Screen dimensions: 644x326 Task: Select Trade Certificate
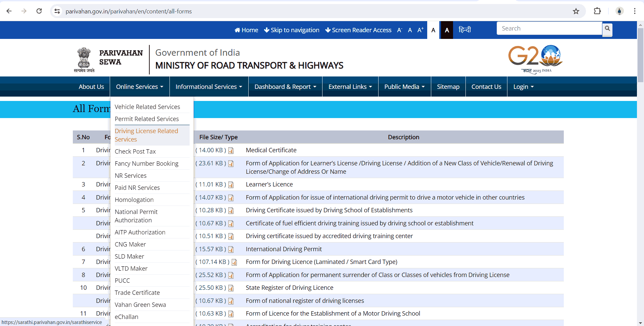pos(152,292)
